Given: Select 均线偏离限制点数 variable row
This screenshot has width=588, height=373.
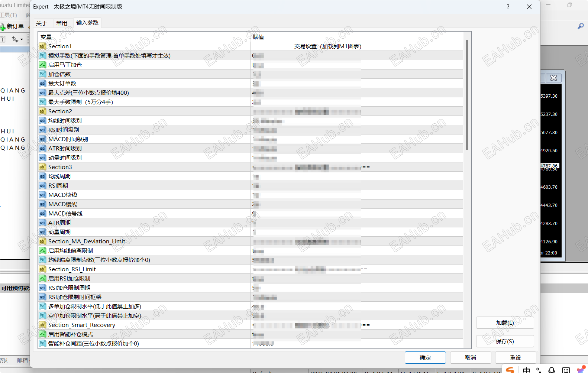Looking at the screenshot, I should click(x=251, y=260).
